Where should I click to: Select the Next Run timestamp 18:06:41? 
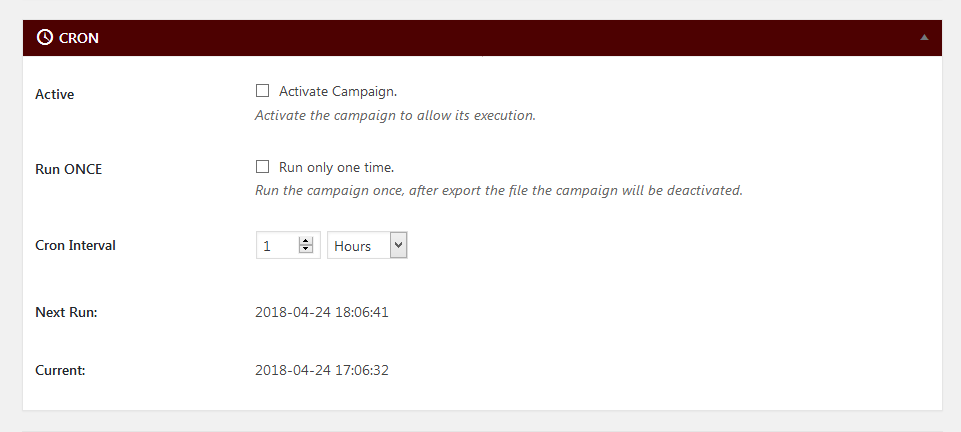(322, 312)
